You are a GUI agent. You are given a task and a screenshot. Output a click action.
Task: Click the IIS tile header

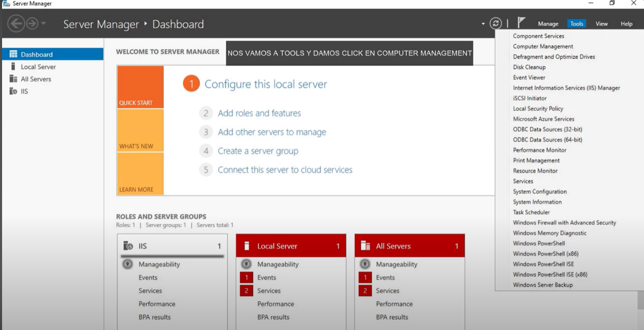[172, 246]
